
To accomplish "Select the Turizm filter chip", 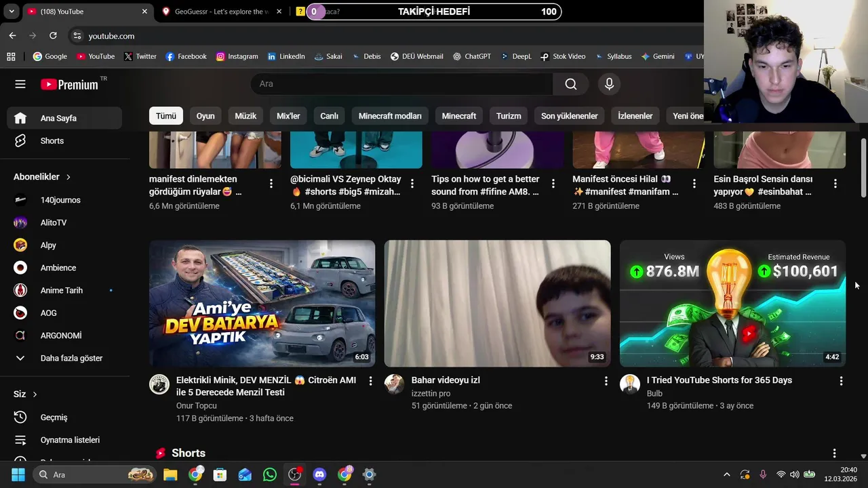I will pos(509,116).
